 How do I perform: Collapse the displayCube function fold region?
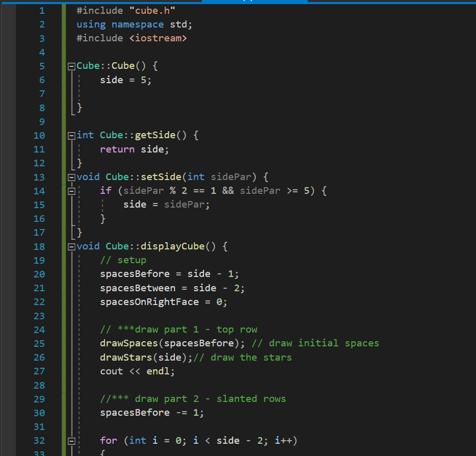click(x=71, y=246)
